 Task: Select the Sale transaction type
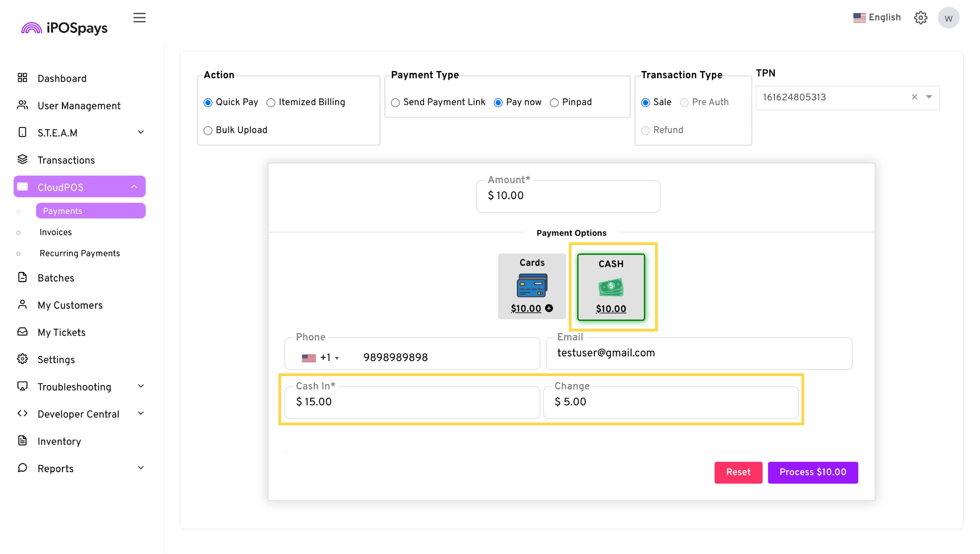click(645, 103)
